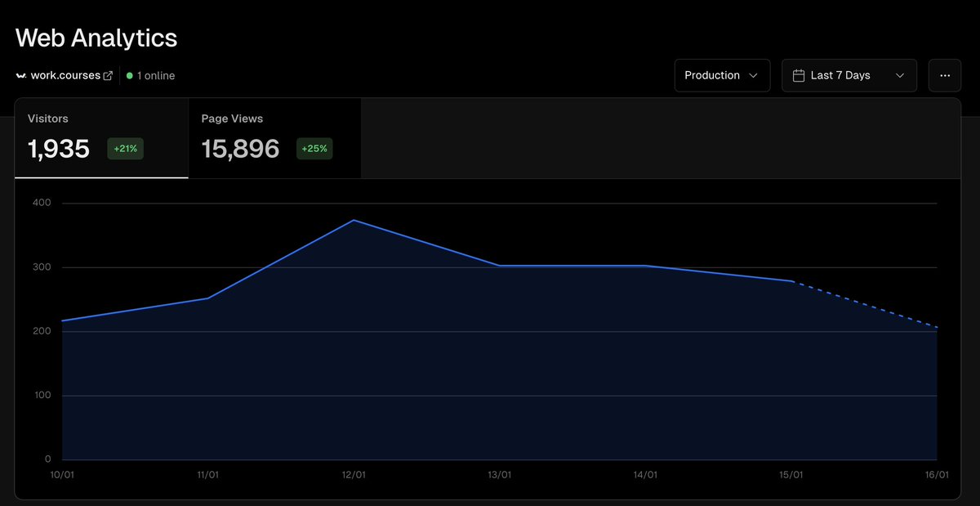
Task: Click the Web Analytics heading
Action: point(96,38)
